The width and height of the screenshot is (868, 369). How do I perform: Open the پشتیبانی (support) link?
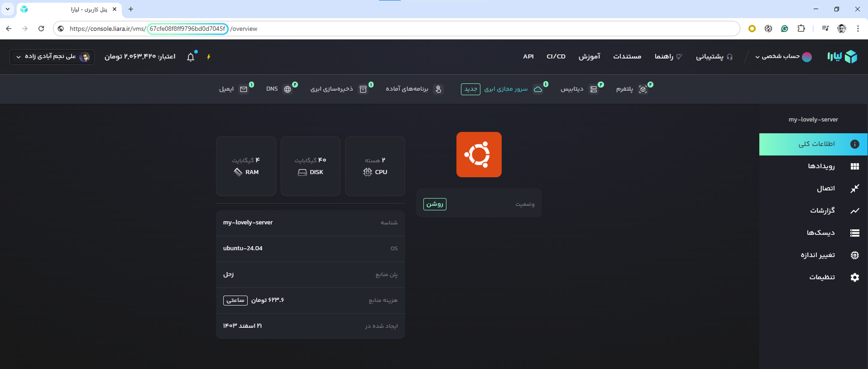point(714,57)
